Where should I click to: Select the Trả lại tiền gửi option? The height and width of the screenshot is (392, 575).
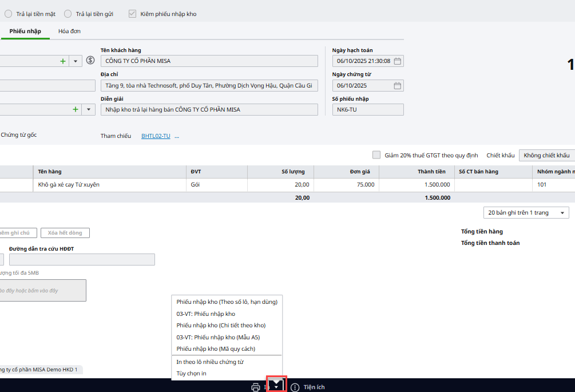68,14
